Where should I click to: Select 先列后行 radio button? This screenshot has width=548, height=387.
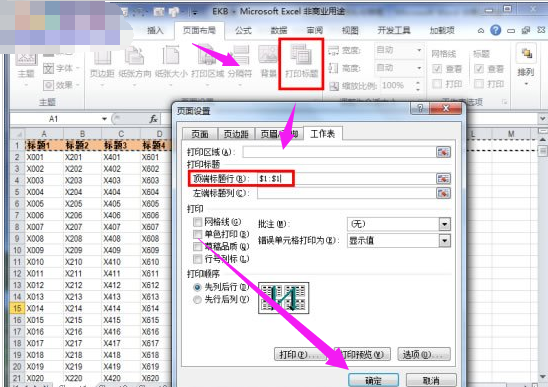(197, 287)
